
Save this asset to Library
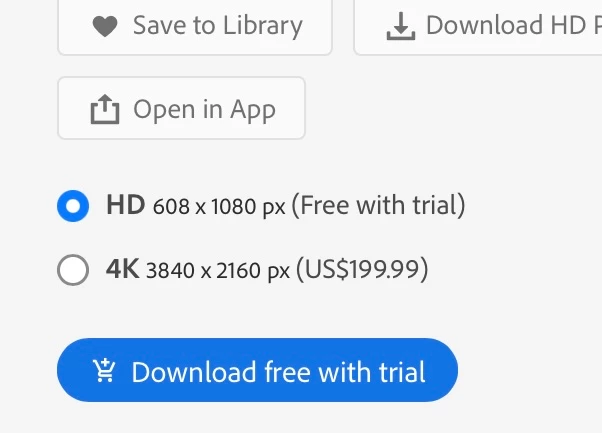[x=195, y=27]
